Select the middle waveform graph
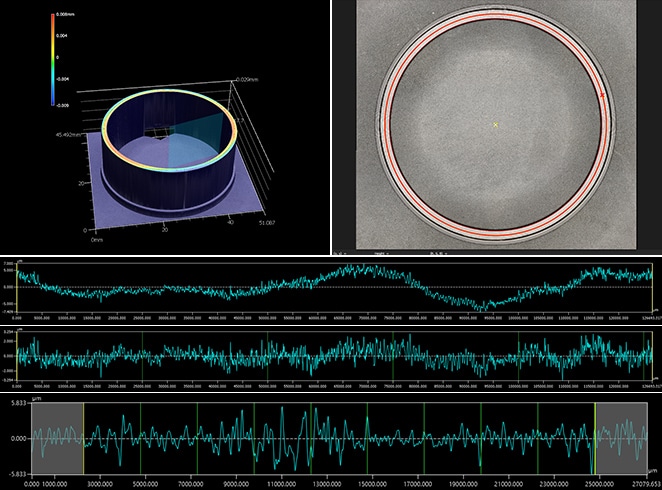Screen dimensions: 662x490 [x=340, y=355]
